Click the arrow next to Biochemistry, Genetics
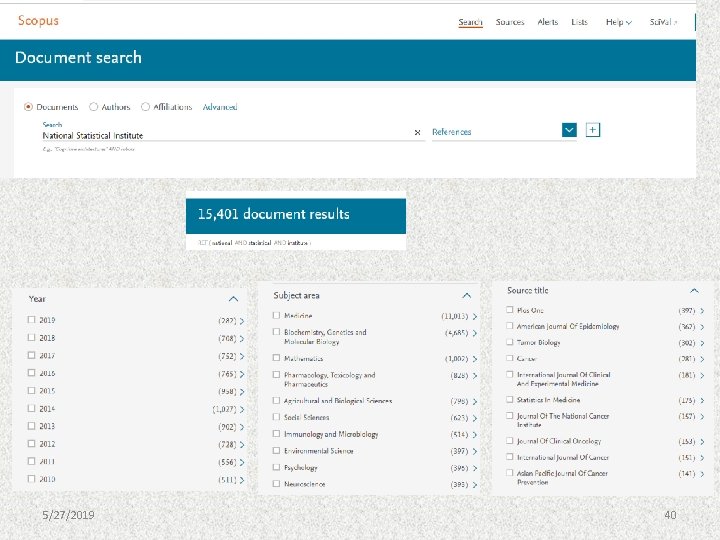720x540 pixels. point(475,333)
